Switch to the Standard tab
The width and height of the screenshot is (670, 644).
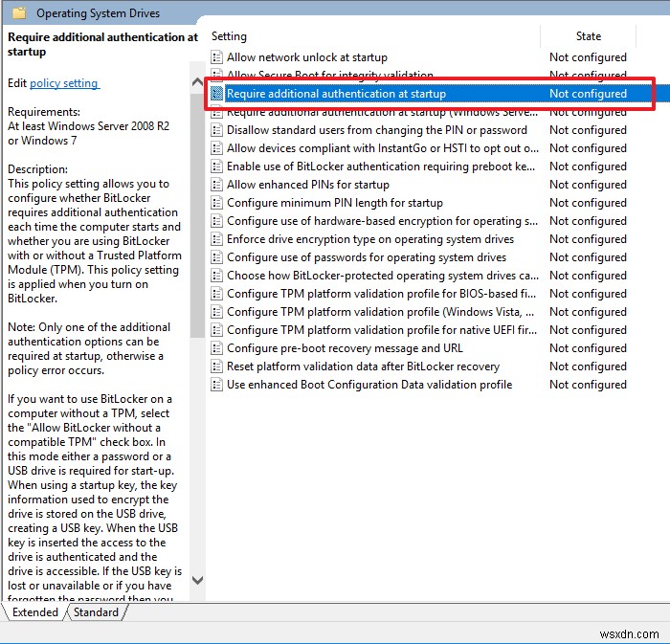coord(96,612)
